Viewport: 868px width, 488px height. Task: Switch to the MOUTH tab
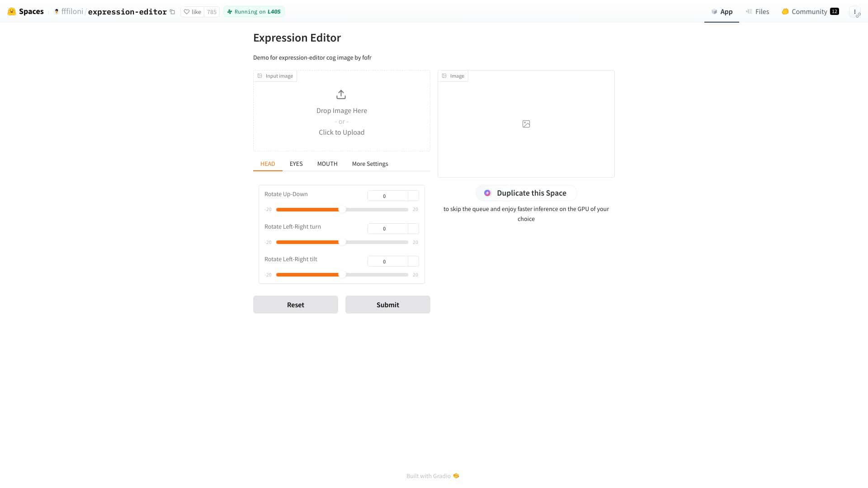click(327, 164)
